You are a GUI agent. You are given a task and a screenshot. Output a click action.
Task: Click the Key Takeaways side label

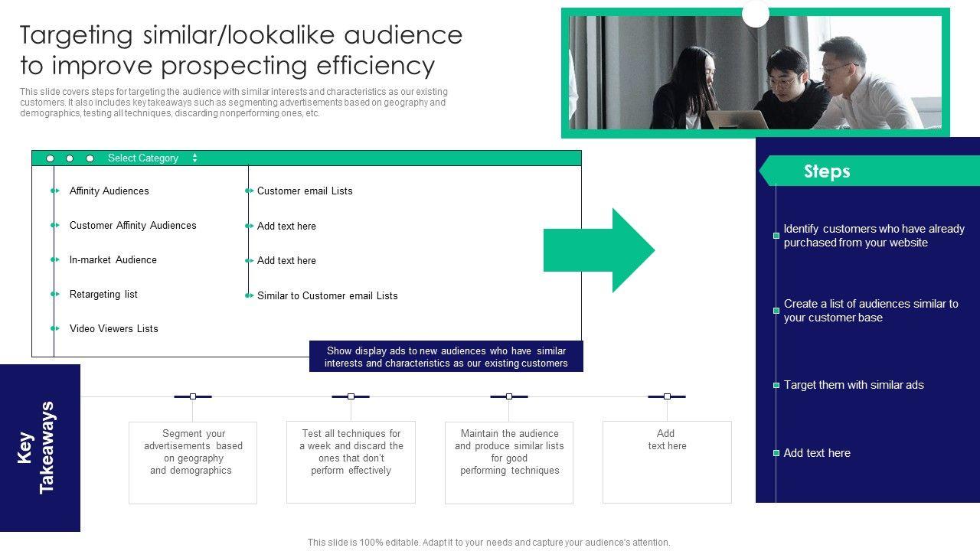[x=37, y=448]
